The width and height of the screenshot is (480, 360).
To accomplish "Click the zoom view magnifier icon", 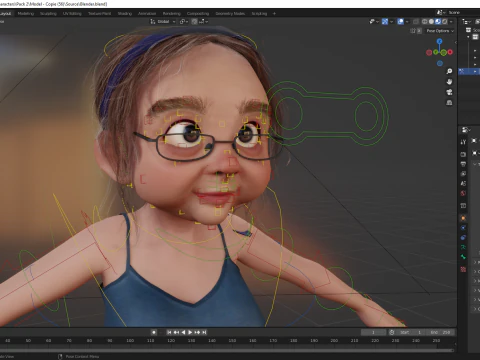I will [449, 71].
